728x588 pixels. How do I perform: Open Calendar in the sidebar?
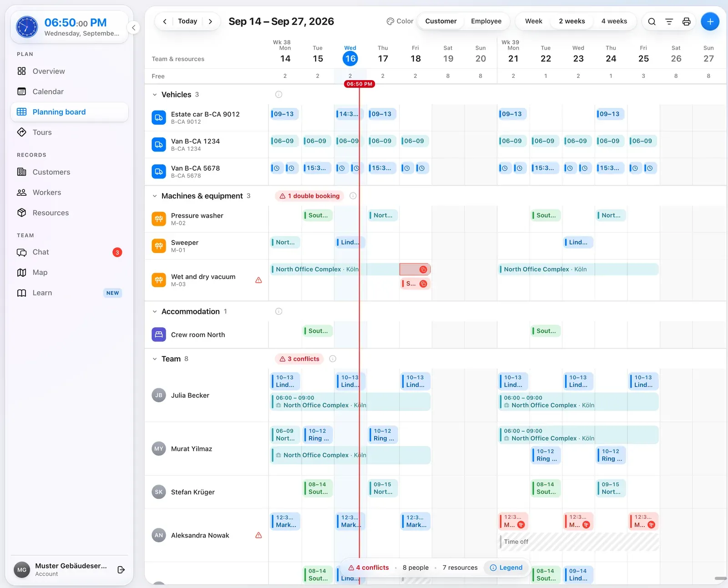coord(70,91)
